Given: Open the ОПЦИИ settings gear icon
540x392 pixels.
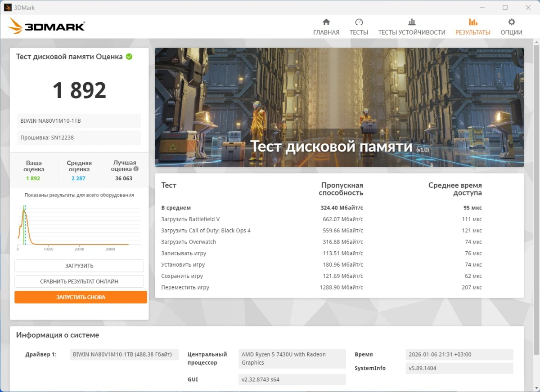Looking at the screenshot, I should 511,21.
